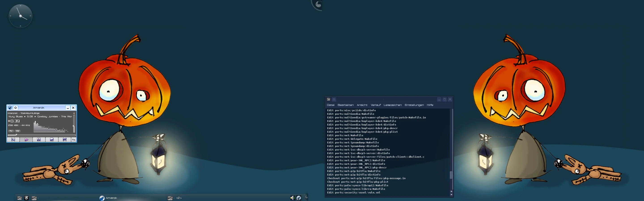The width and height of the screenshot is (644, 201).
Task: Click the small button right of Amarok's next-track button
Action: point(74,140)
